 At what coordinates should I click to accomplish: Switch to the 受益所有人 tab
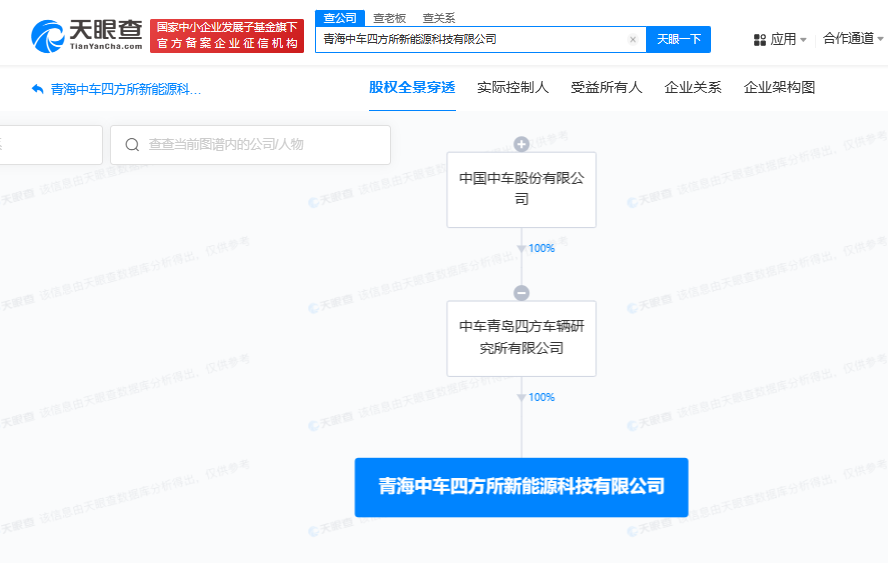pyautogui.click(x=606, y=87)
